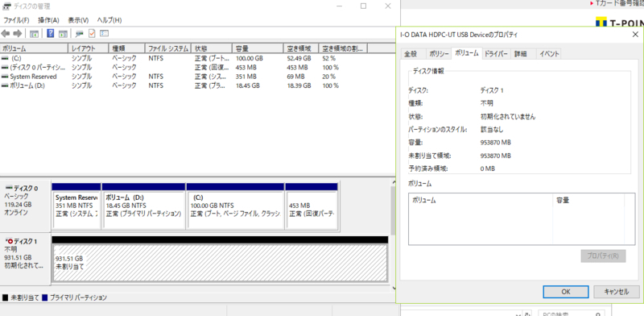
Task: Switch to the ポリシー tab
Action: click(x=439, y=54)
